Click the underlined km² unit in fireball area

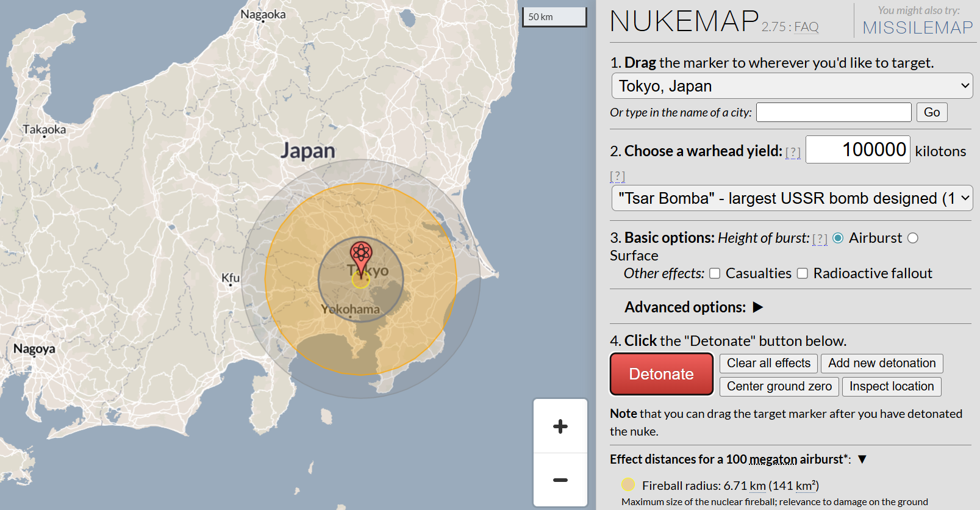806,486
